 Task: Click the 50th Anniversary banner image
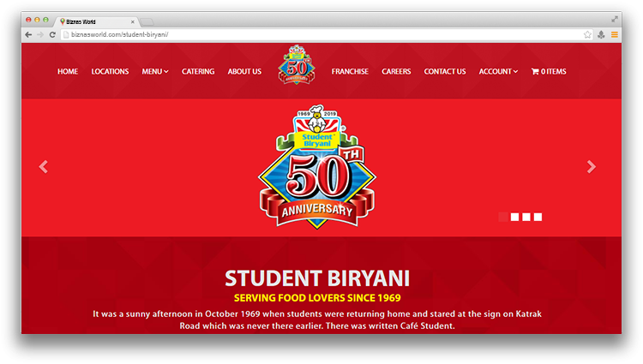pos(316,168)
